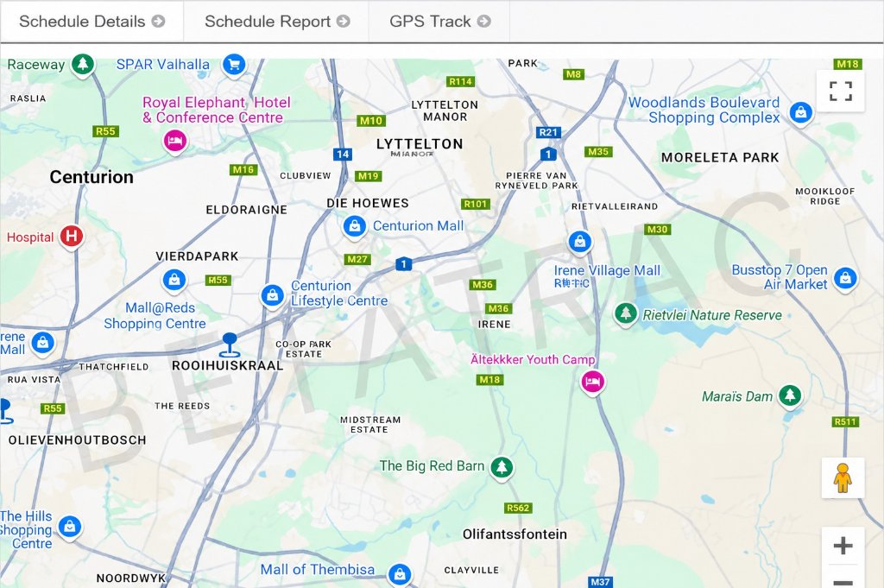Image resolution: width=884 pixels, height=588 pixels.
Task: Click the ELDORAIGNE label
Action: pos(246,210)
